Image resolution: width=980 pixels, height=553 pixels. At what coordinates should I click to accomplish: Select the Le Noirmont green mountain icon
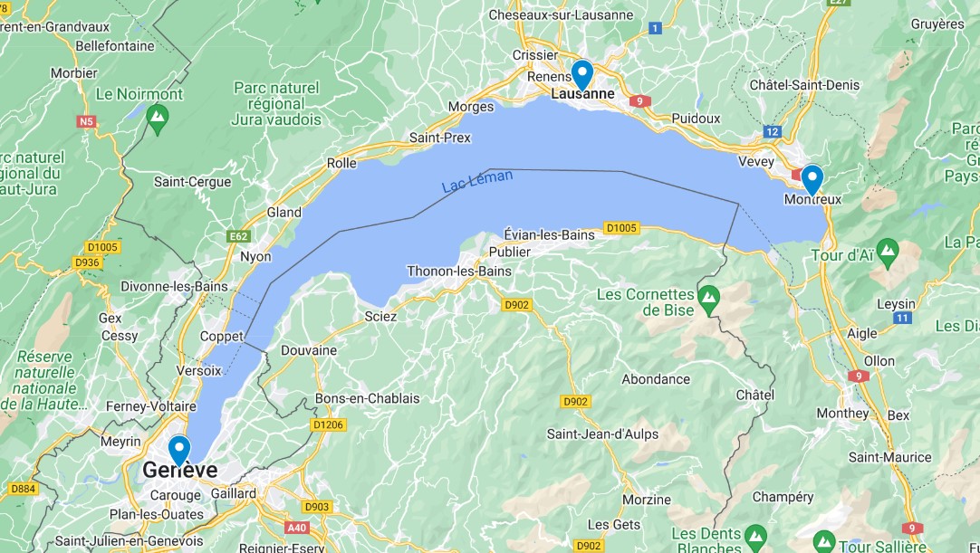(158, 119)
